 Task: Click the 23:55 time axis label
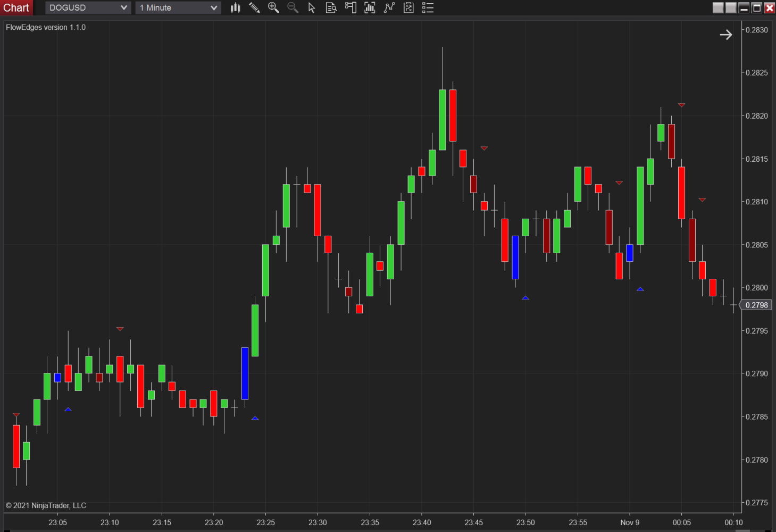(578, 522)
